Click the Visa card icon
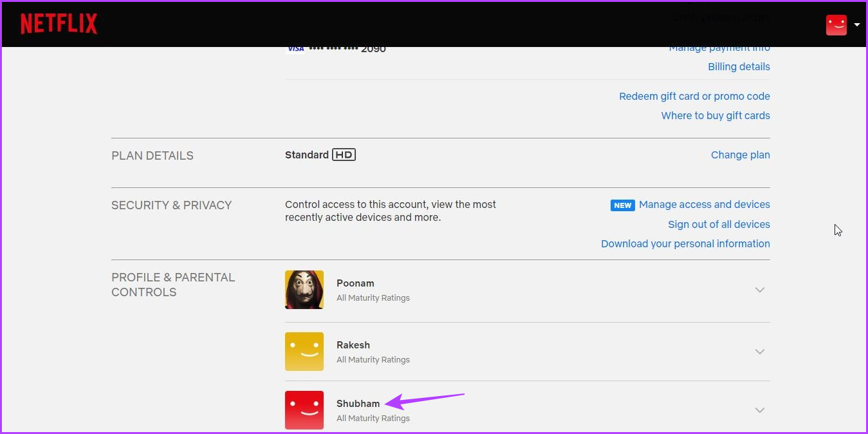Screen dimensions: 868x434 pyautogui.click(x=295, y=48)
